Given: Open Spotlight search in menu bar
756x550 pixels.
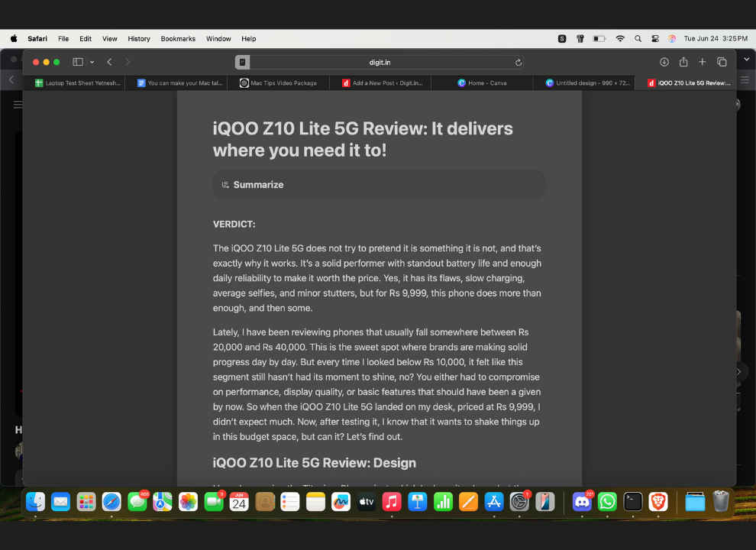Looking at the screenshot, I should click(x=638, y=39).
